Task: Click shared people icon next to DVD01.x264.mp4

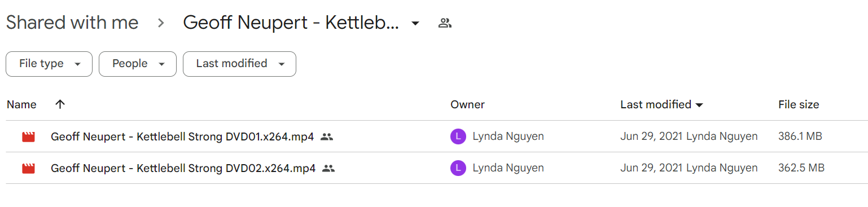Action: 327,136
